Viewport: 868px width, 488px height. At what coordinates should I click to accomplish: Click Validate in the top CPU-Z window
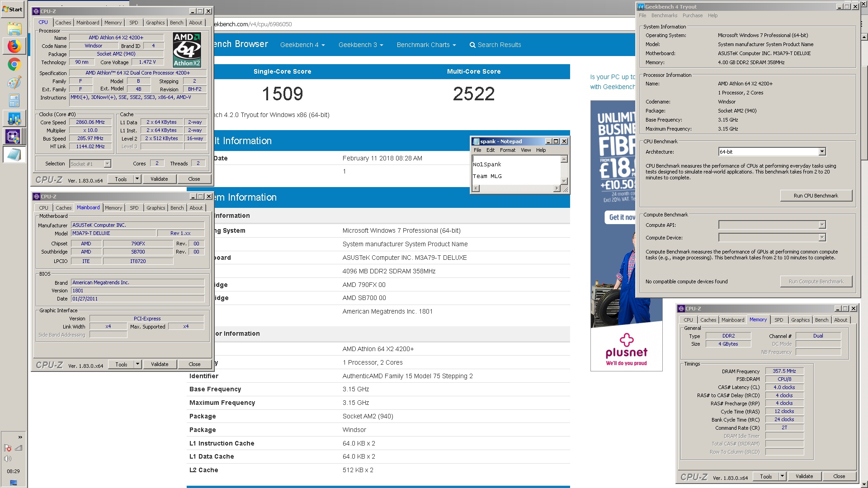[x=159, y=179]
